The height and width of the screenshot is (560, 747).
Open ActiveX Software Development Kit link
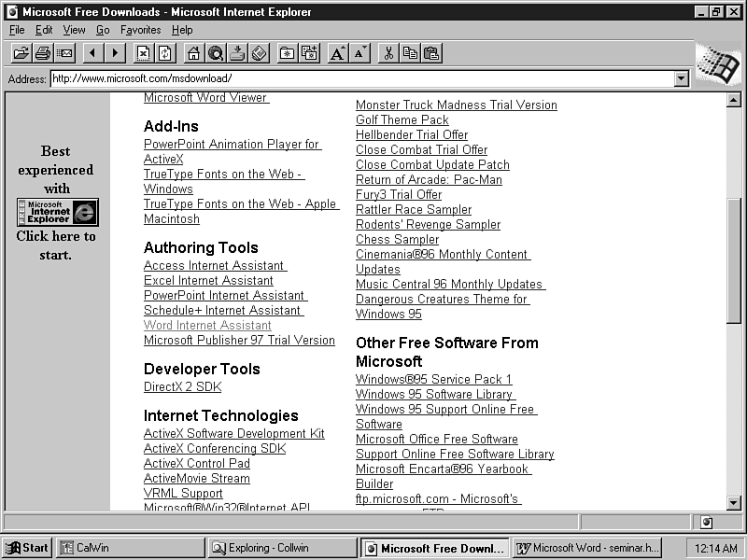point(234,433)
